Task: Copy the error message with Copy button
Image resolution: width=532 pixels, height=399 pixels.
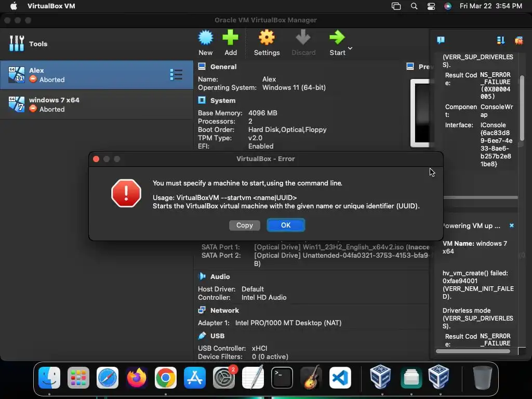Action: coord(245,225)
